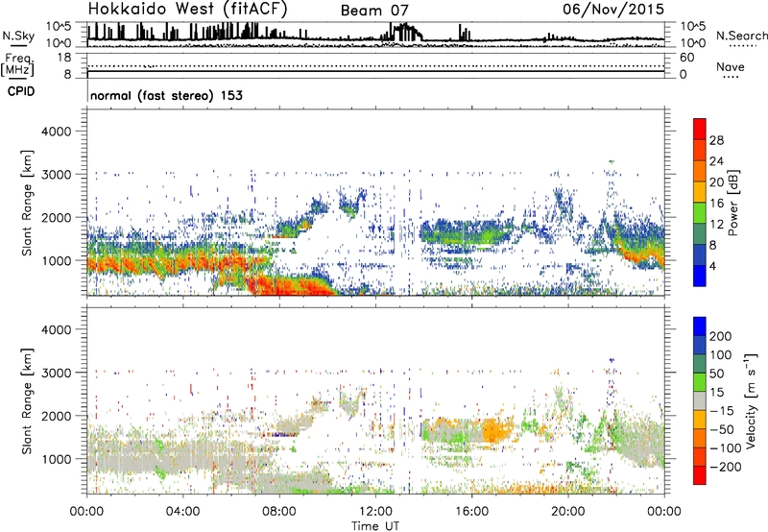Image resolution: width=768 pixels, height=532 pixels.
Task: Click the 'Beam 07' label
Action: tap(374, 11)
